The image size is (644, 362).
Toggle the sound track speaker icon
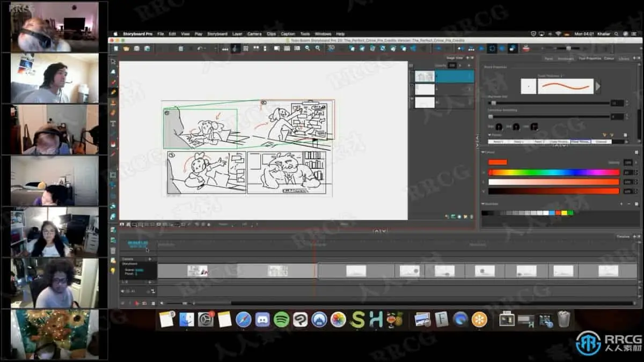coord(123,291)
